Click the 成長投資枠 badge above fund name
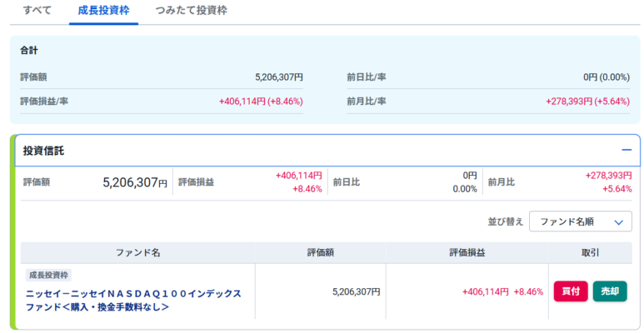The image size is (644, 333). click(49, 275)
